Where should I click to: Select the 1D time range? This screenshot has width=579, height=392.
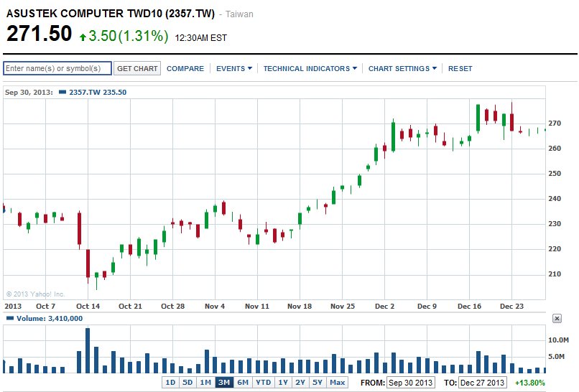coord(170,383)
